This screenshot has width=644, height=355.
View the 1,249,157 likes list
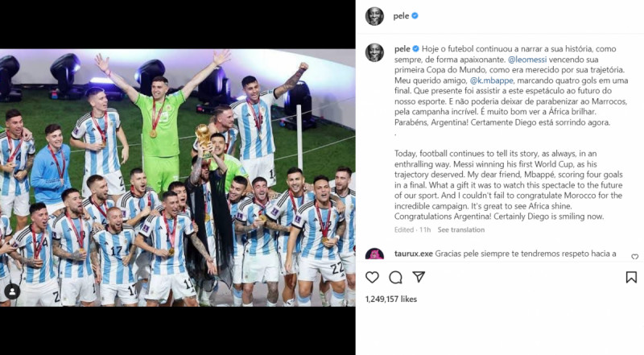(x=391, y=299)
